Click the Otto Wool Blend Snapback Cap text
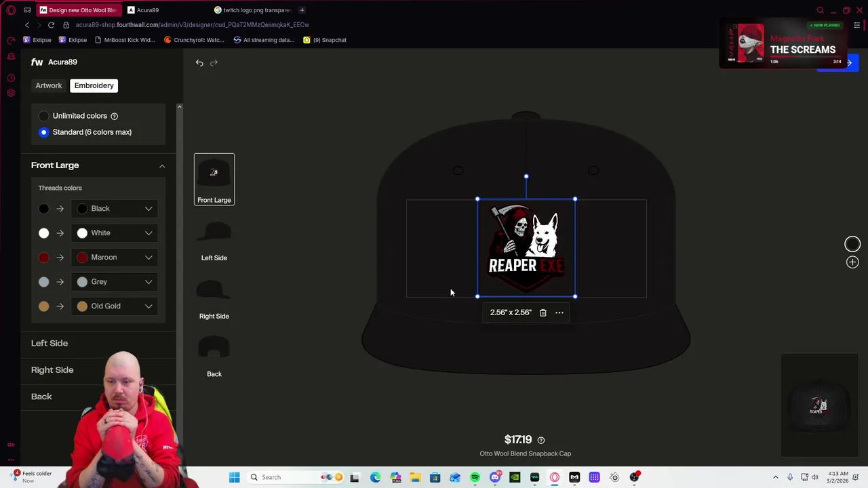 click(x=526, y=453)
